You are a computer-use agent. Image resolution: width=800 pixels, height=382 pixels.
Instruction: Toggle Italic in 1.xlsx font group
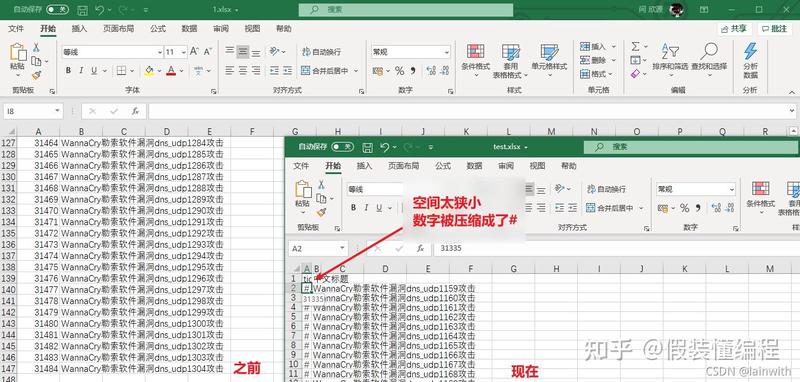pyautogui.click(x=81, y=71)
